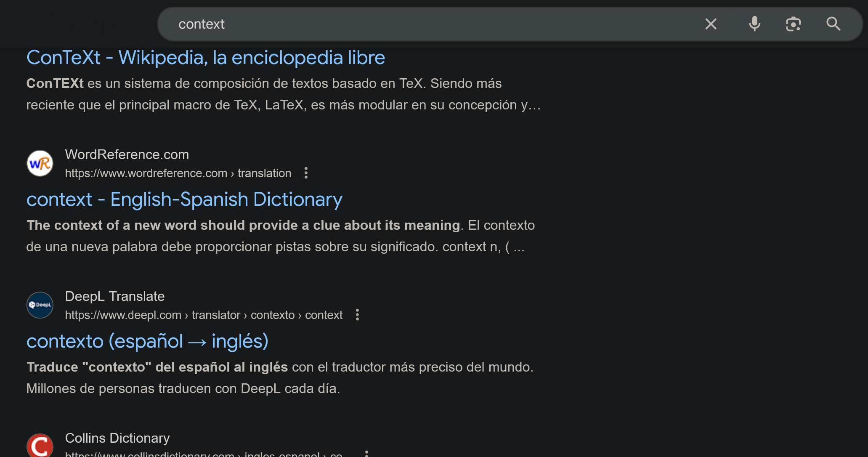The height and width of the screenshot is (457, 868).
Task: Open ConTeXt Wikipedia result link
Action: [205, 58]
